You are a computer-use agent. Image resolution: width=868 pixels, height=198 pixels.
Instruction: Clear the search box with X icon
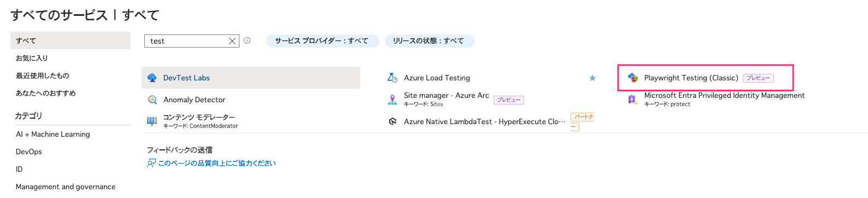coord(232,41)
